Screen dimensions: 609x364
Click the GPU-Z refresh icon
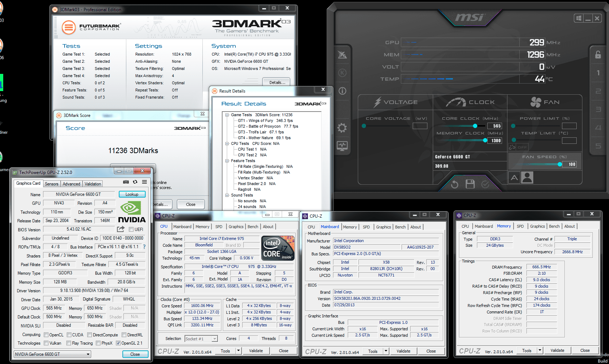(x=135, y=182)
